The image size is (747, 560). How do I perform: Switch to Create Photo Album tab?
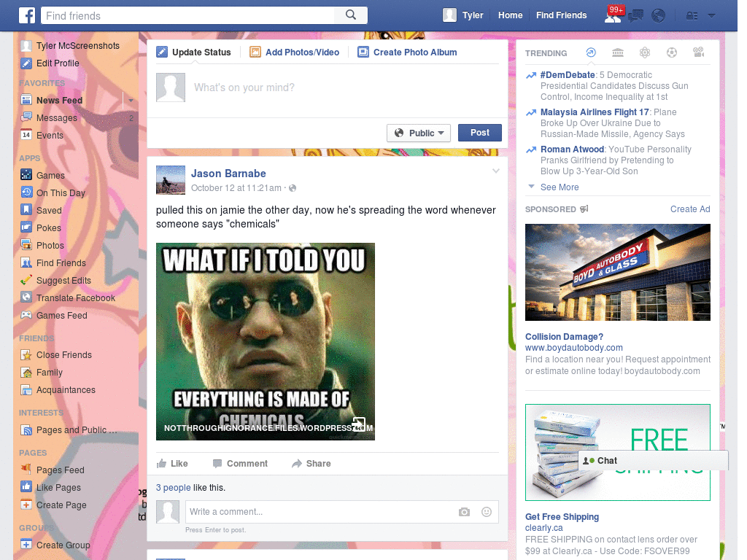point(407,52)
